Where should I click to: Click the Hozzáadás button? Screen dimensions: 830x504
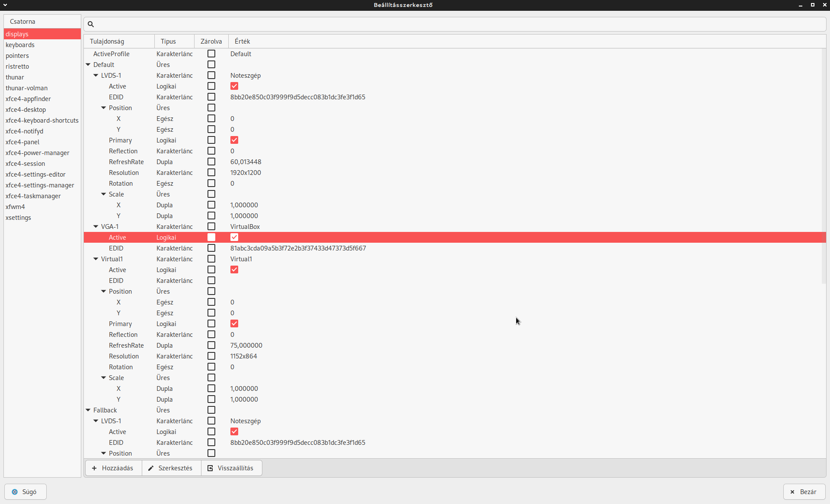pyautogui.click(x=114, y=468)
